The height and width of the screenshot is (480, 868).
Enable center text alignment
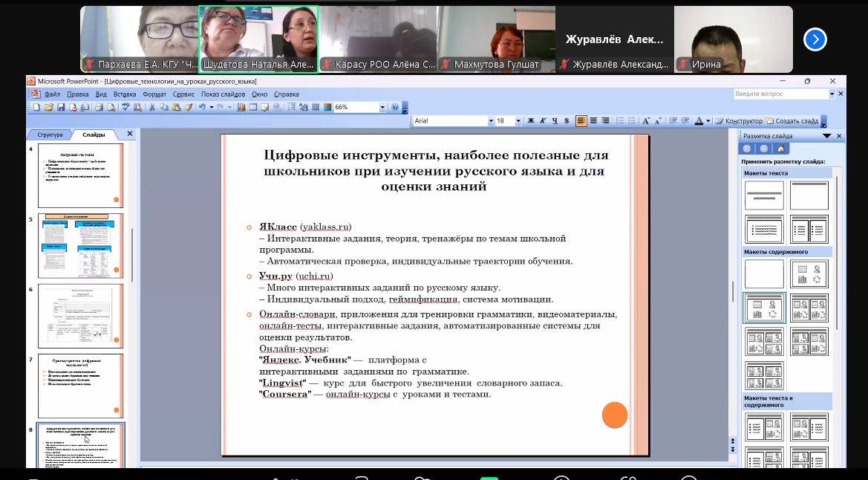[x=593, y=121]
